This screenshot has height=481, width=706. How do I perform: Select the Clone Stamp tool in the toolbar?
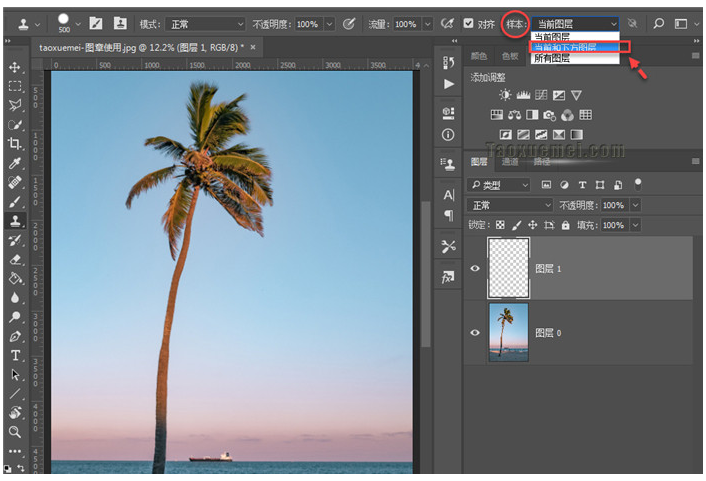click(x=15, y=221)
